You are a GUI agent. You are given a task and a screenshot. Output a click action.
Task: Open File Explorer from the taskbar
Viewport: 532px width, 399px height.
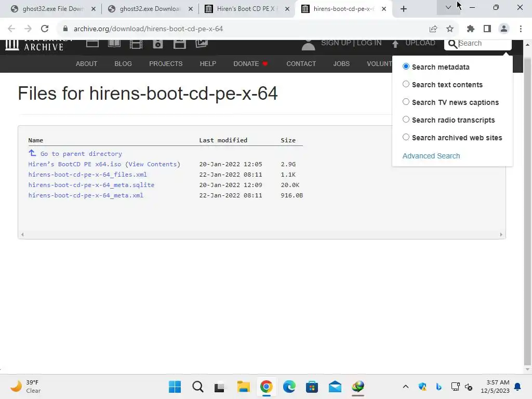243,387
